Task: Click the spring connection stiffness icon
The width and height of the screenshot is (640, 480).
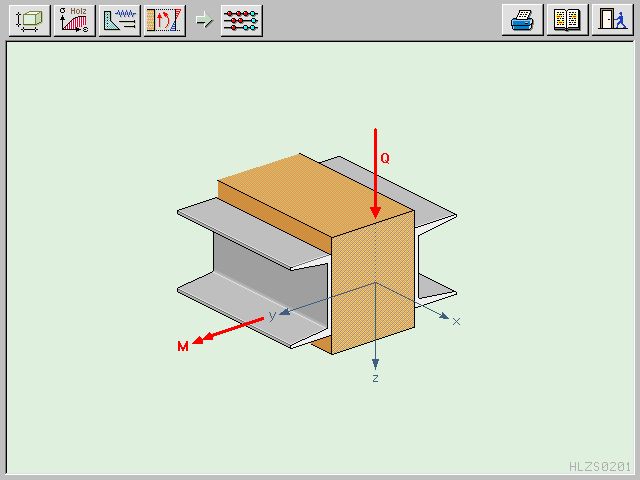Action: (119, 20)
